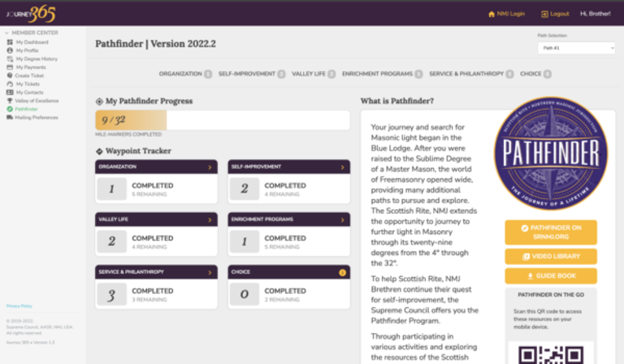This screenshot has width=624, height=364.
Task: Click the Pathfinder On The Go heading
Action: (551, 295)
